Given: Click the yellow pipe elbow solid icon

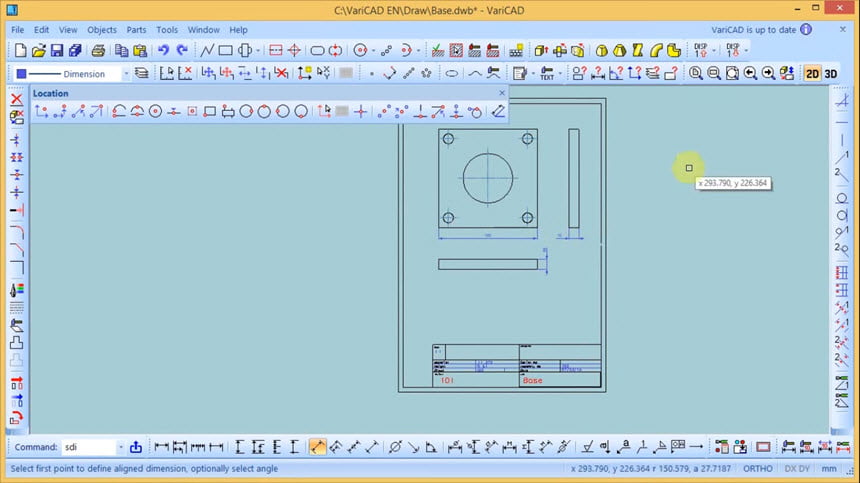Looking at the screenshot, I should (656, 50).
